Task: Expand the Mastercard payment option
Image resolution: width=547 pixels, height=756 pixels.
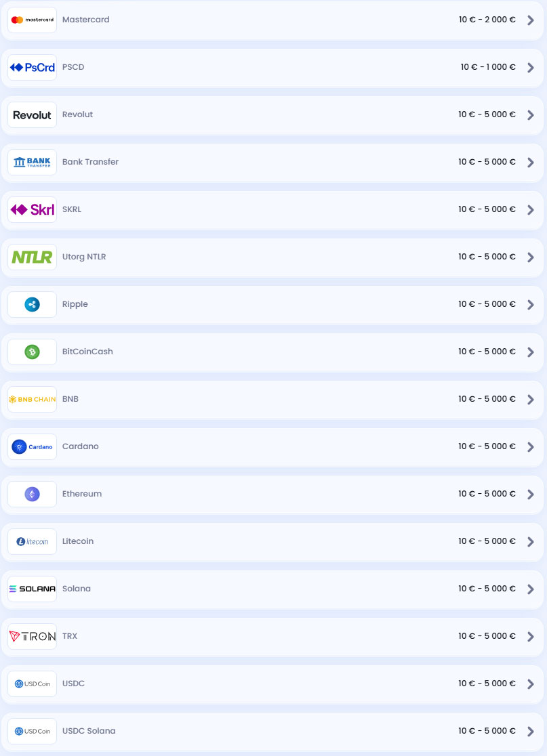Action: [531, 20]
